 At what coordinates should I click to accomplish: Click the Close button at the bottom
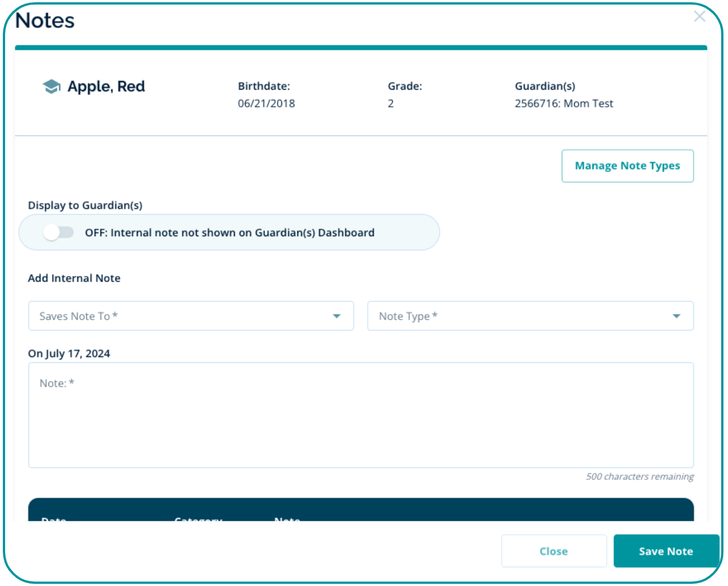[x=553, y=551]
